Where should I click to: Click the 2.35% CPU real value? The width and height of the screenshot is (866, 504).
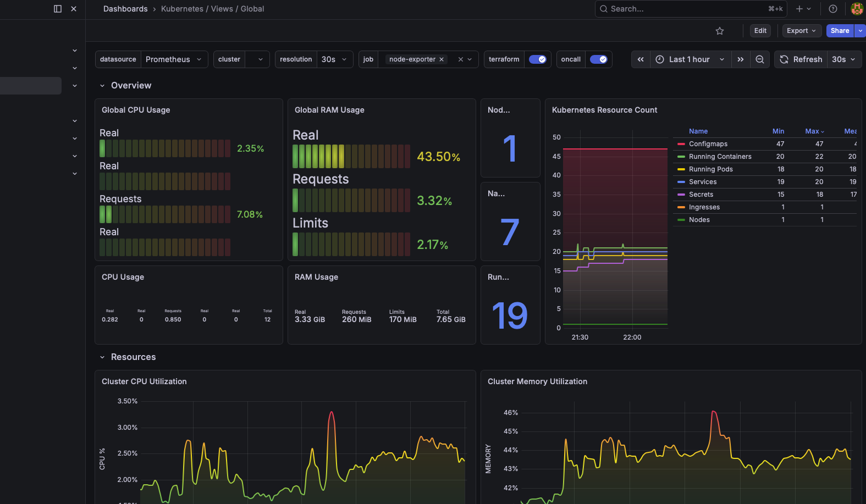250,148
